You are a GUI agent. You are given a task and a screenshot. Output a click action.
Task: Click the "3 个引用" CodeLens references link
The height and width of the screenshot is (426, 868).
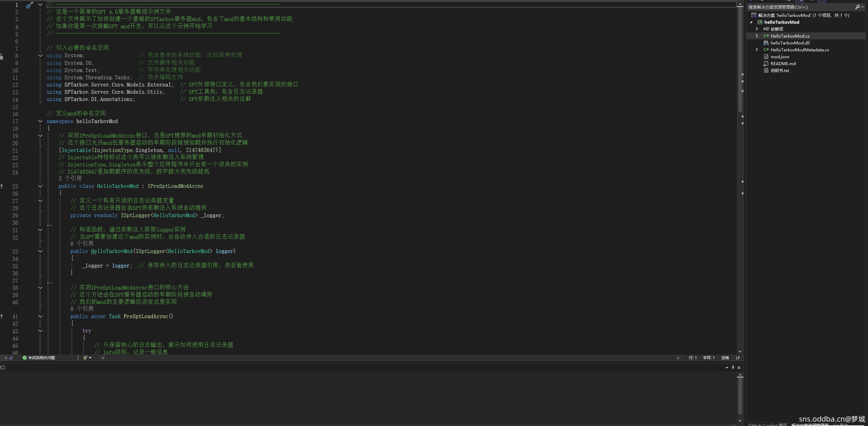(70, 179)
